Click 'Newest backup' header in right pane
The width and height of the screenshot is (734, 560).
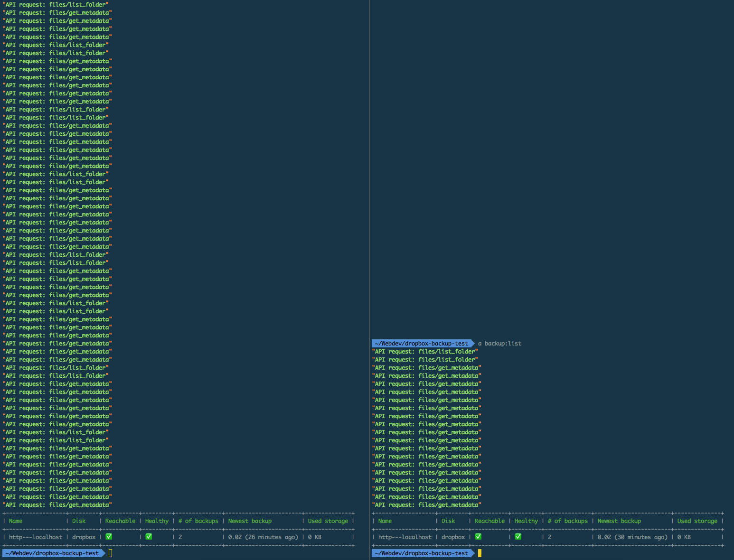[x=619, y=521]
